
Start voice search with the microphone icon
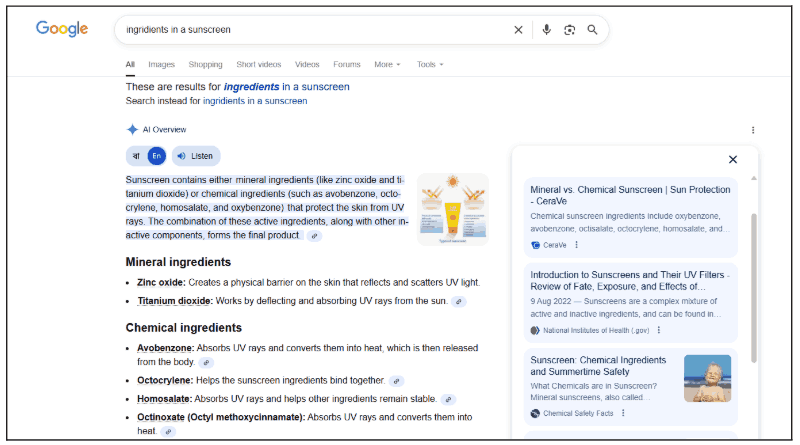546,30
